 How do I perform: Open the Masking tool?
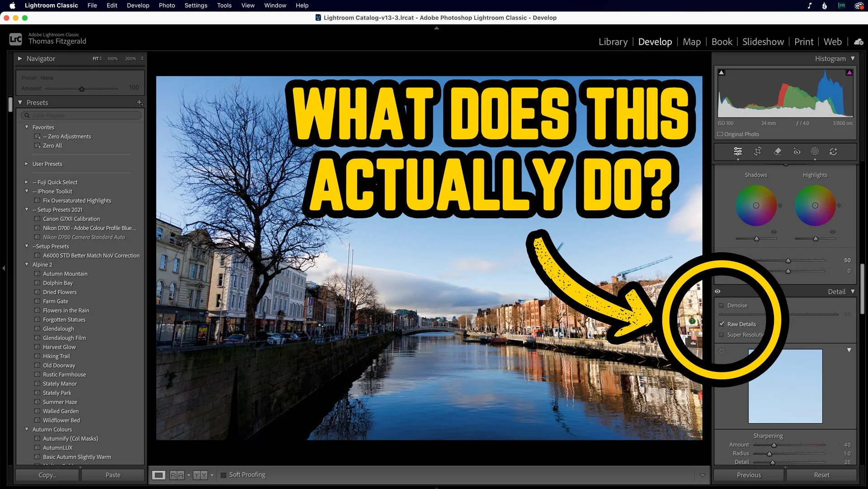click(x=815, y=152)
